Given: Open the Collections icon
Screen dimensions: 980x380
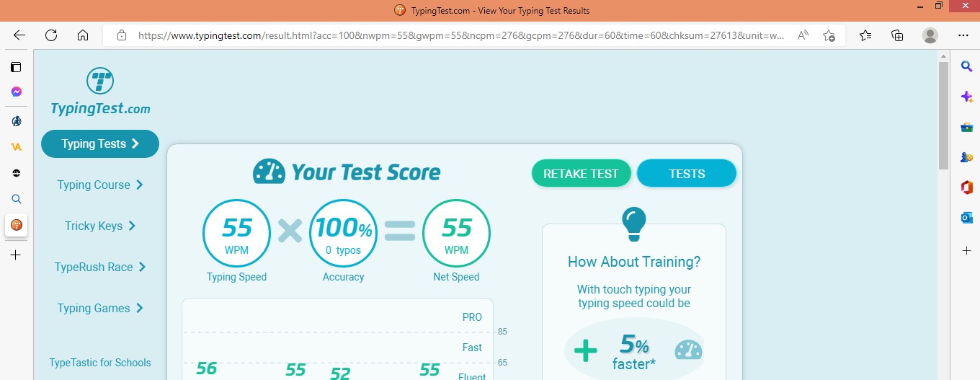Looking at the screenshot, I should tap(897, 35).
